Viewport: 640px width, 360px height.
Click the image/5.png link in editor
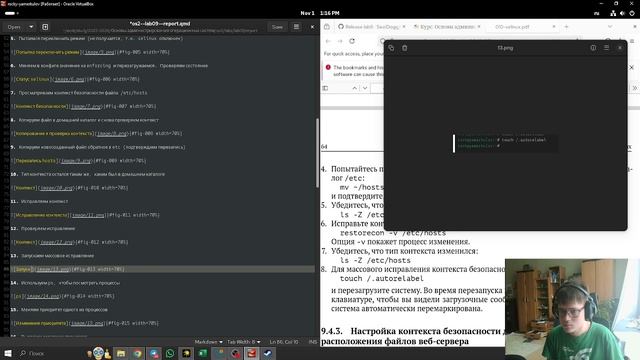[100, 52]
